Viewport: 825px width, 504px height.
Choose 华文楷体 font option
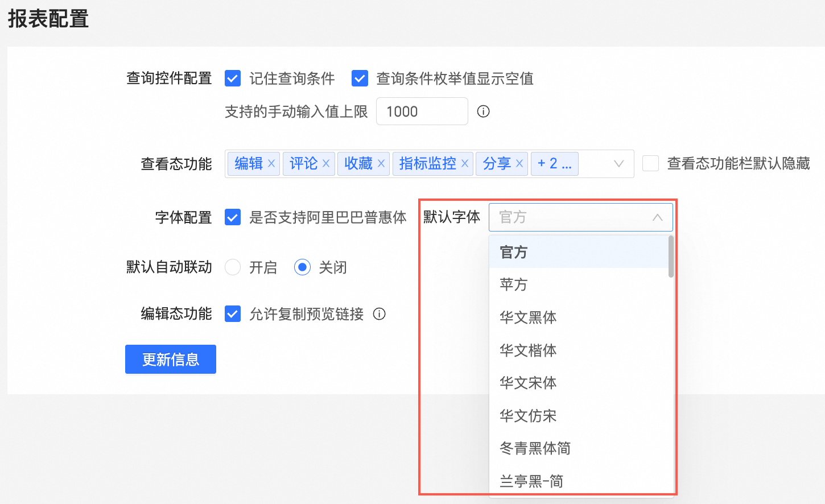579,350
